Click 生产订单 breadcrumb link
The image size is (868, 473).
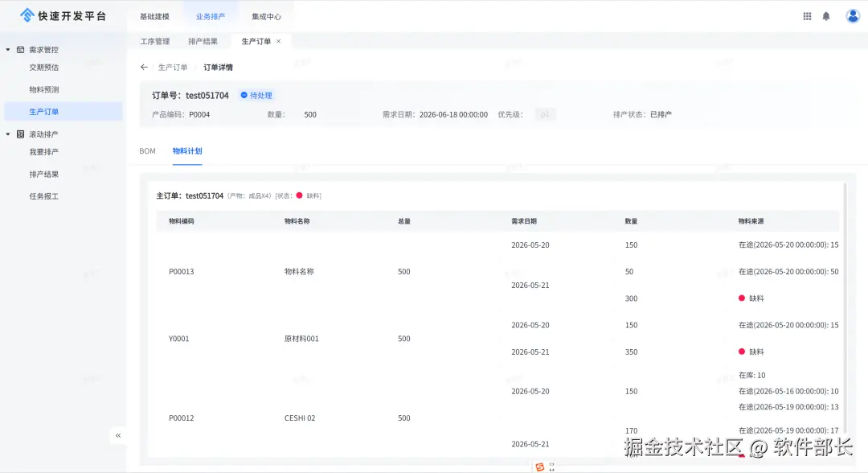point(173,67)
